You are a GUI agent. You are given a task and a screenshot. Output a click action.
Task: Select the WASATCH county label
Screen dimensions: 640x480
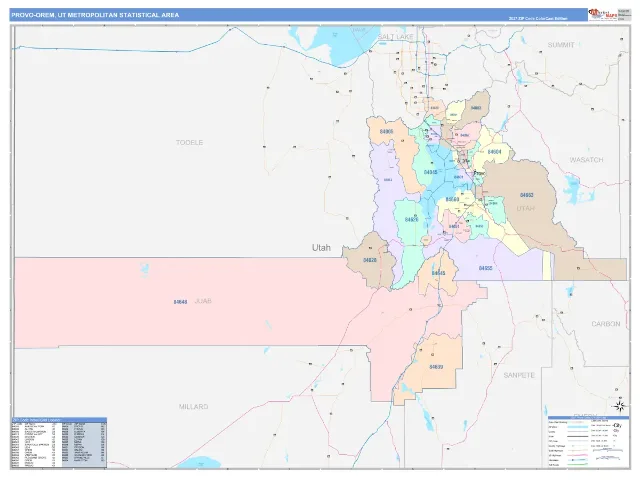tap(586, 160)
